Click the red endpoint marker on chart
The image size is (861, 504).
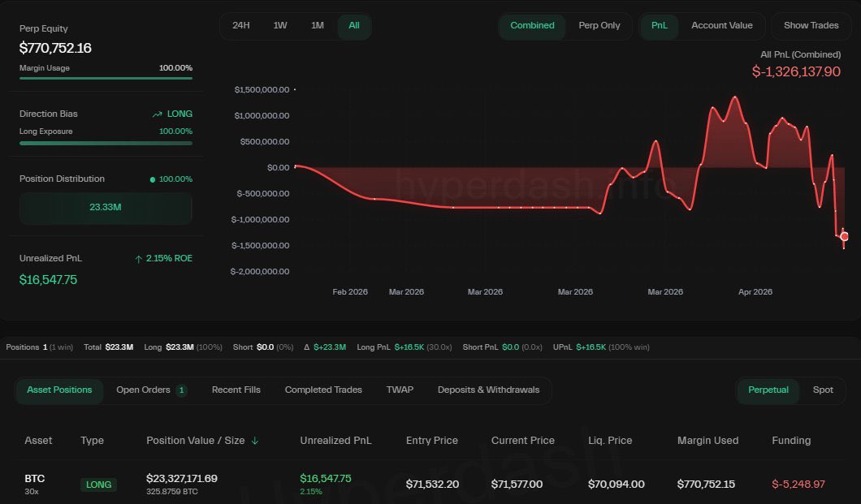coord(844,236)
